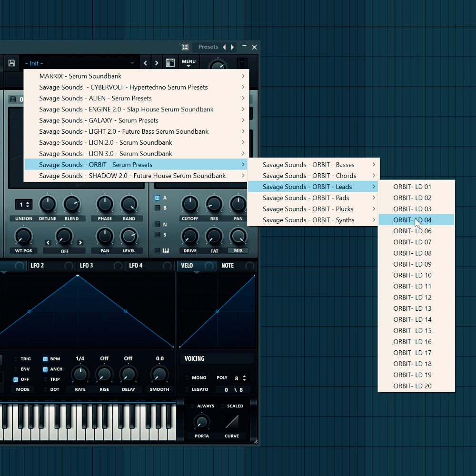
Task: Click the preset browser icon beside MENU
Action: pyautogui.click(x=170, y=62)
